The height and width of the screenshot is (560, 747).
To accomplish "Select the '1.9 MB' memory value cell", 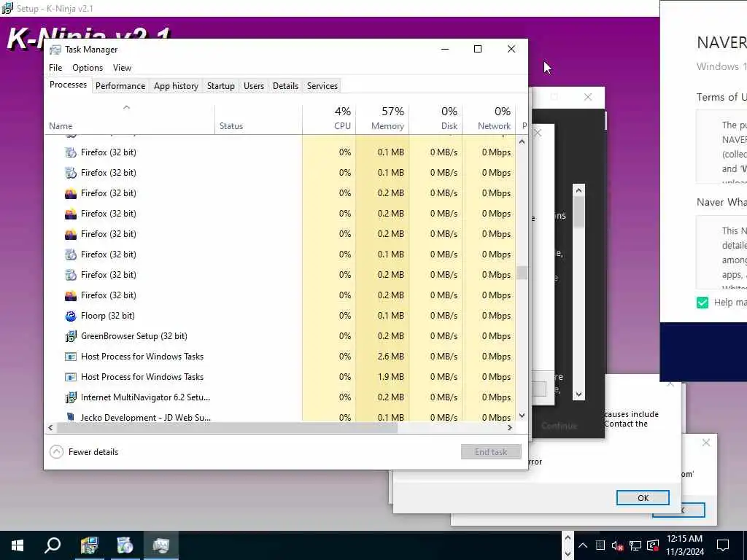I will [x=382, y=377].
